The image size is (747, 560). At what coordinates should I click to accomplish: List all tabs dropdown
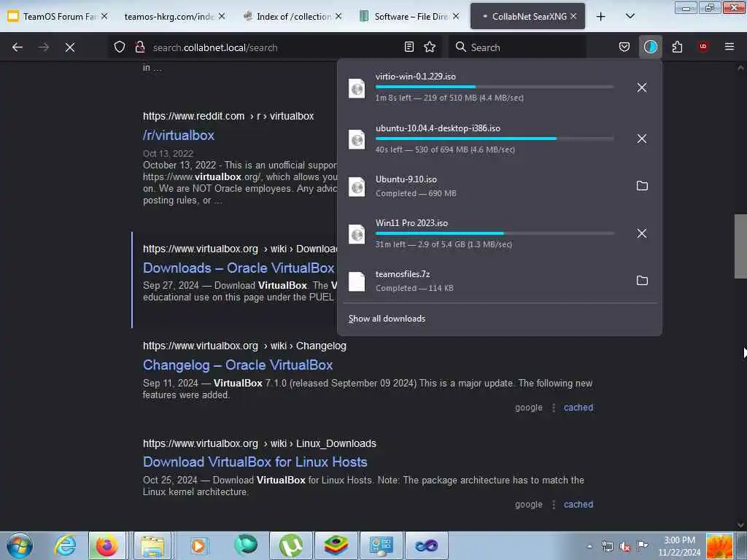tap(630, 16)
